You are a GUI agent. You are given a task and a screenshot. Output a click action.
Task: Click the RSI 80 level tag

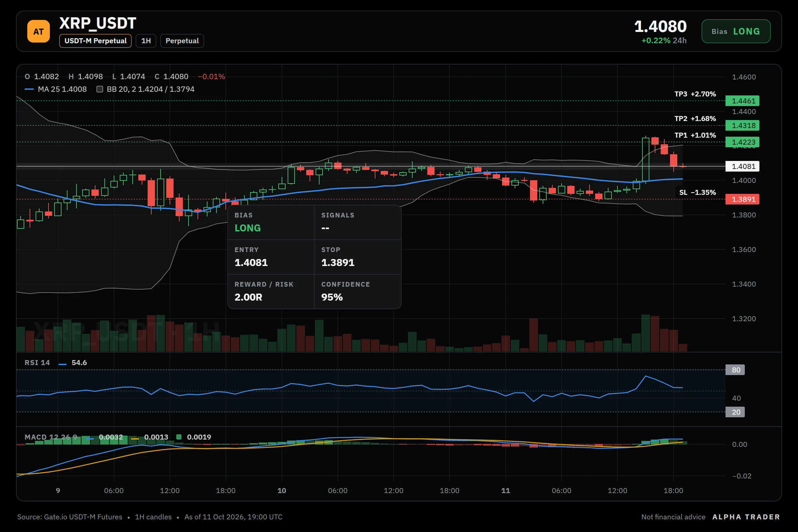735,370
